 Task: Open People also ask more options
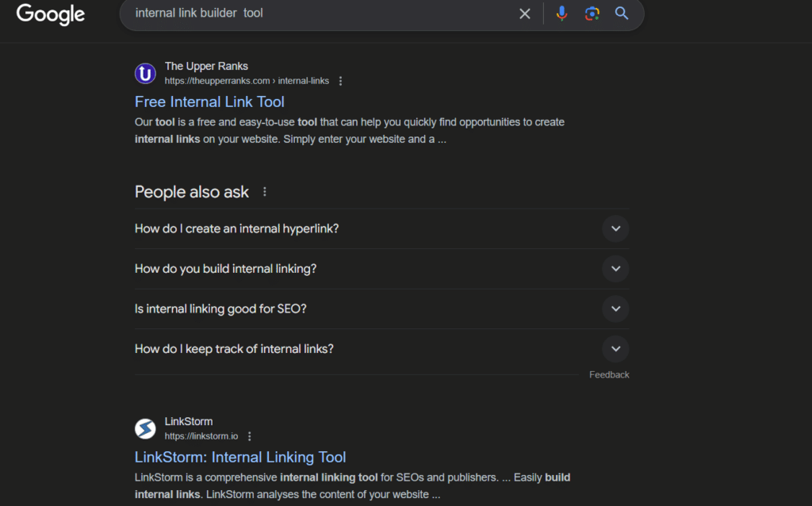[x=265, y=192]
